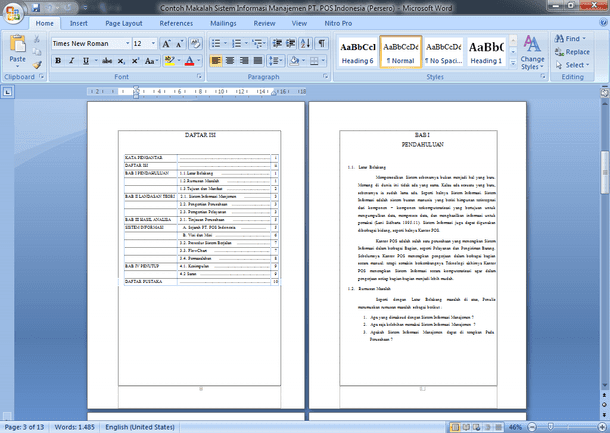Click the zoom slider handle
This screenshot has height=433, width=610.
coord(551,427)
